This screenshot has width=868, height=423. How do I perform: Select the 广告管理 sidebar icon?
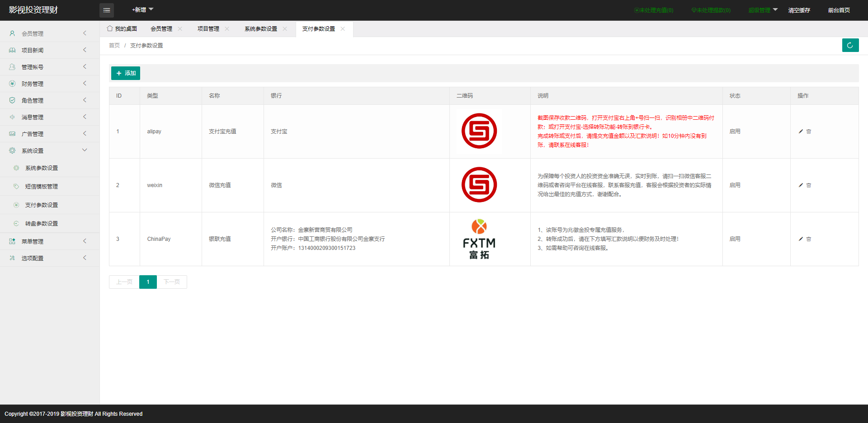[12, 133]
